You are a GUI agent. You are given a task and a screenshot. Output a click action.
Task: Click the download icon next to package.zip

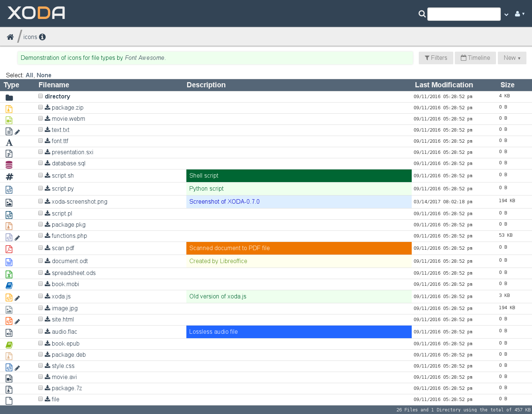tap(48, 107)
